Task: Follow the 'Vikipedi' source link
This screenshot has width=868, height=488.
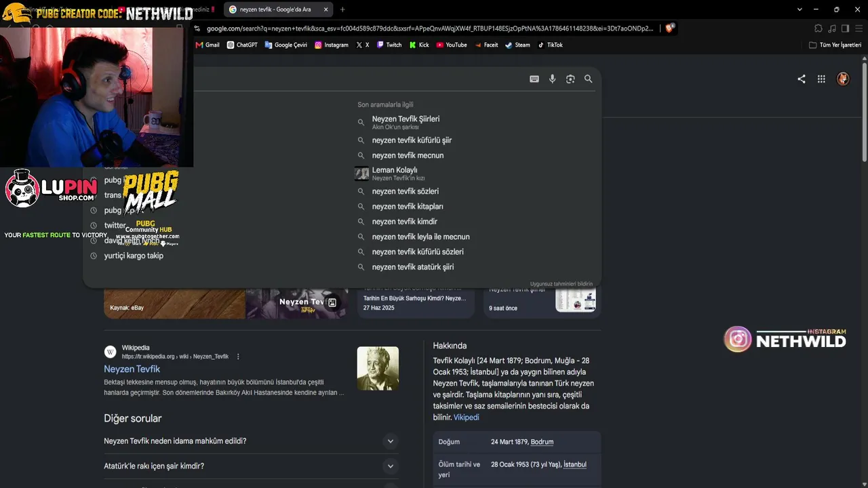Action: tap(467, 418)
